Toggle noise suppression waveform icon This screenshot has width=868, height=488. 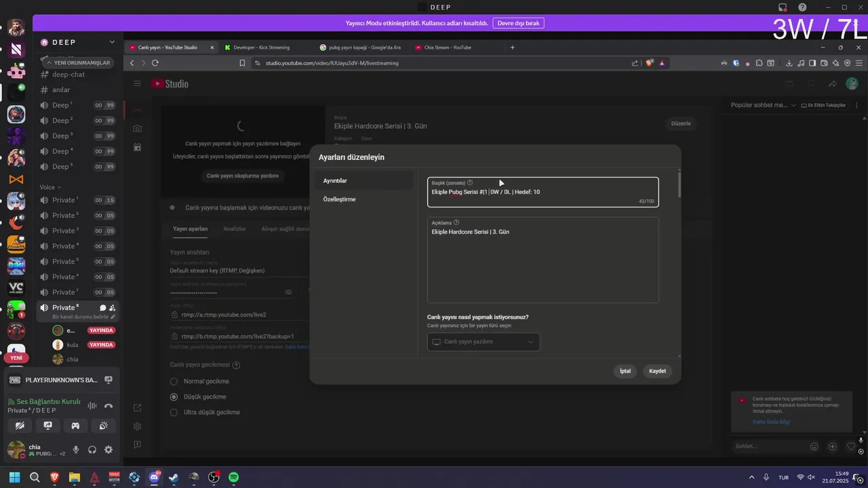[92, 405]
